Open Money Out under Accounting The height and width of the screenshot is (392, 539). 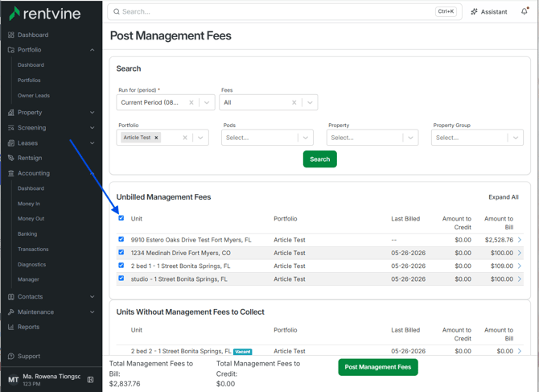pos(31,219)
